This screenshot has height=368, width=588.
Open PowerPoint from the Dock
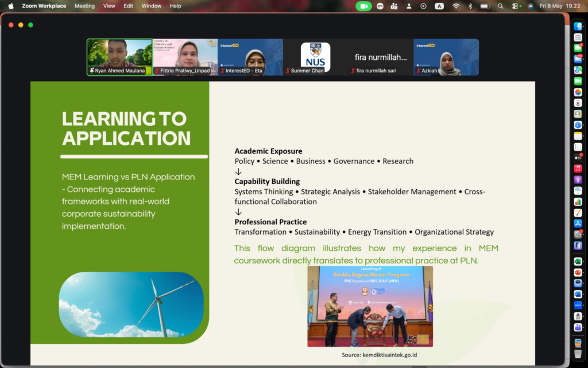[578, 272]
